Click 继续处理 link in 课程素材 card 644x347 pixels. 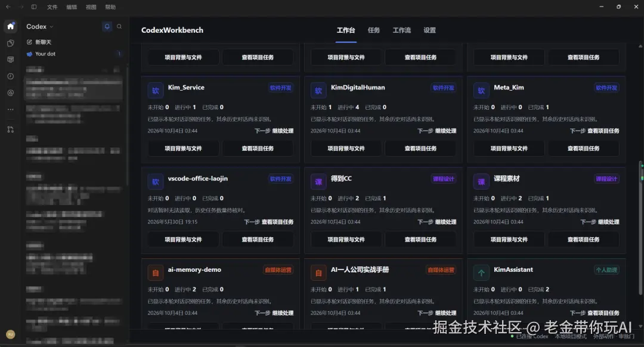tap(609, 222)
